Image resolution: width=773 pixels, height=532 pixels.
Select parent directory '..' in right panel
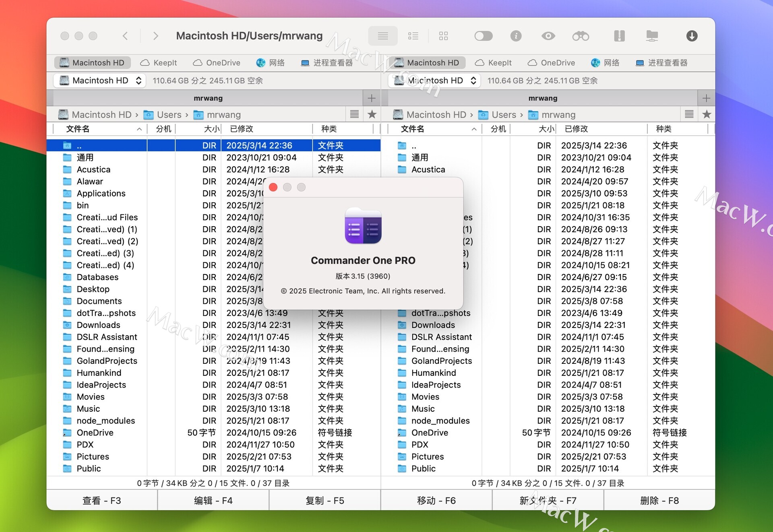pyautogui.click(x=548, y=145)
